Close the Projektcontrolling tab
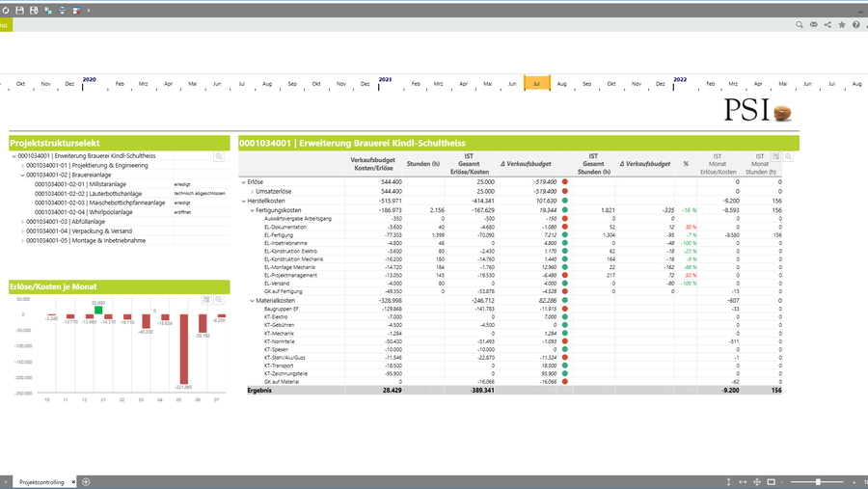The height and width of the screenshot is (489, 868). coord(73,482)
